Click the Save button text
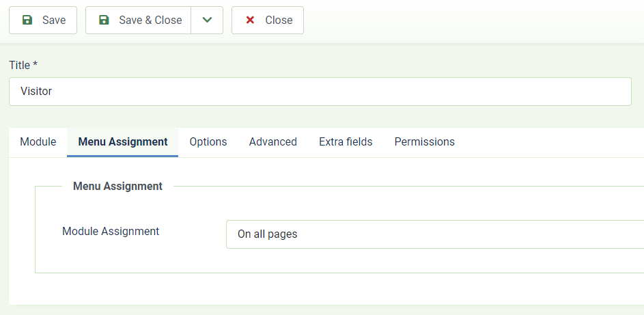Screen dimensions: 644x315 (54, 20)
